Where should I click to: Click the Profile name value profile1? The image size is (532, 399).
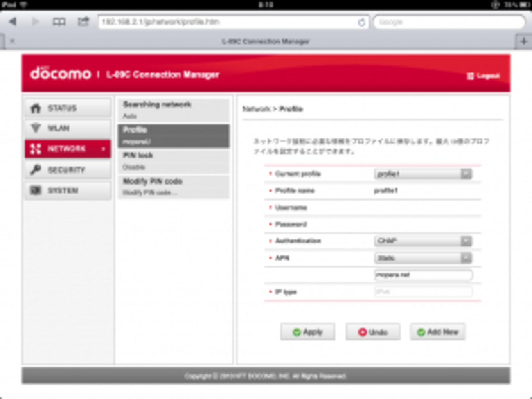(x=386, y=191)
